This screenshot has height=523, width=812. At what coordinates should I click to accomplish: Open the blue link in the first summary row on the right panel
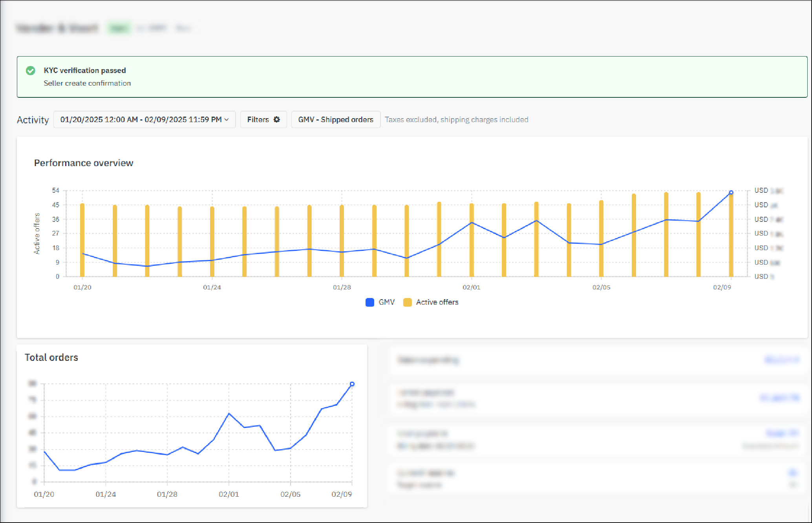tap(782, 359)
